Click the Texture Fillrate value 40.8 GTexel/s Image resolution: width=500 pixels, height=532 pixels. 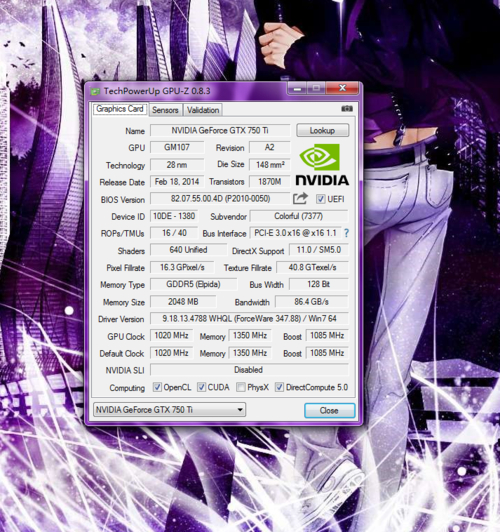click(x=312, y=267)
